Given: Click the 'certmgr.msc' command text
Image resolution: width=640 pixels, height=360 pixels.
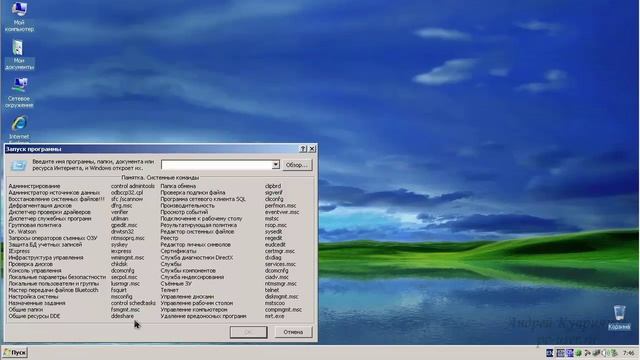Looking at the screenshot, I should [x=280, y=251].
